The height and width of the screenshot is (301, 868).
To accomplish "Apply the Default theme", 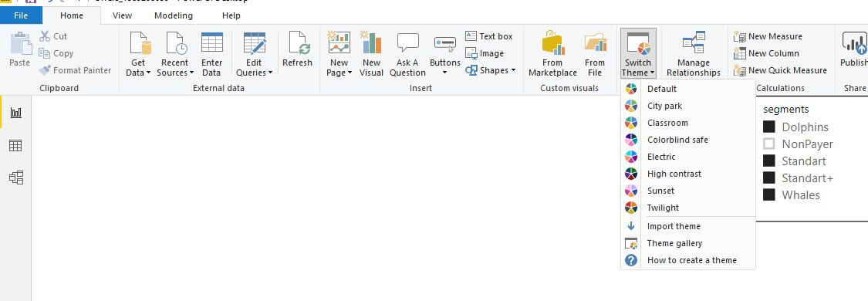I will (688, 89).
